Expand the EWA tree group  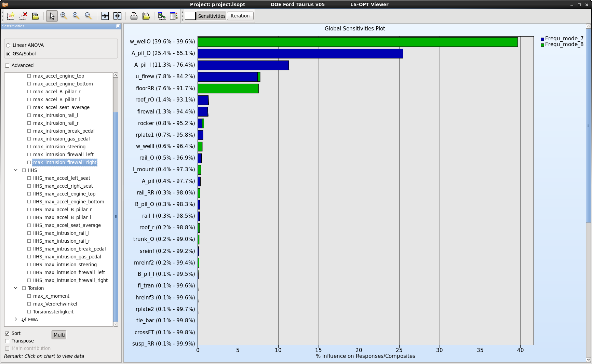(16, 319)
